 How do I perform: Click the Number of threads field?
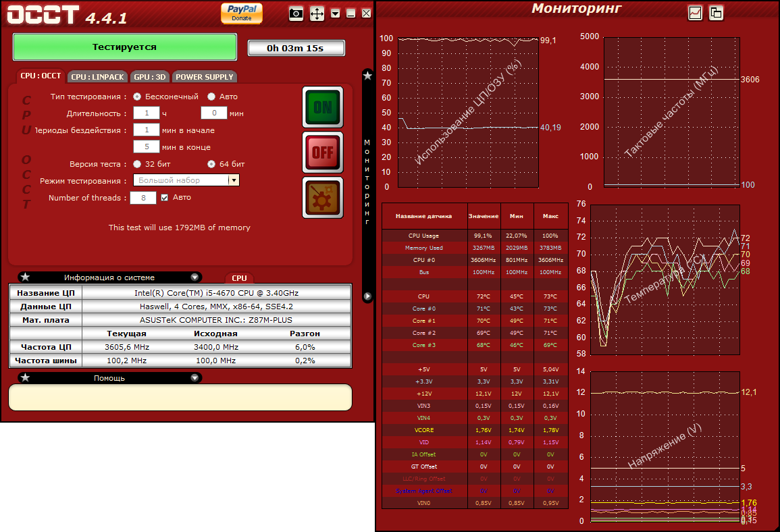tap(142, 198)
